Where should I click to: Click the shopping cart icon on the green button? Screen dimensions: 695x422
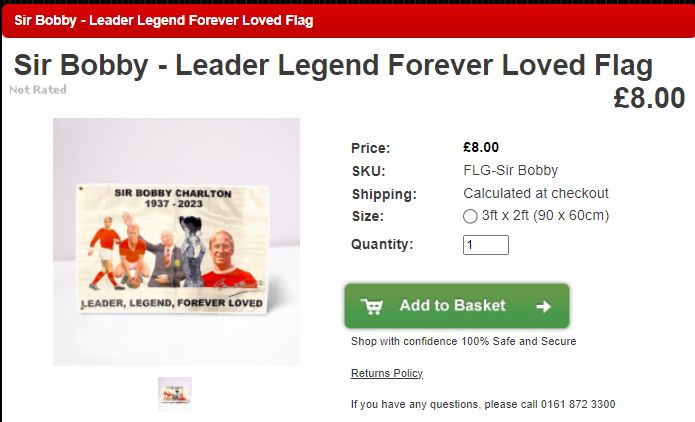(371, 306)
